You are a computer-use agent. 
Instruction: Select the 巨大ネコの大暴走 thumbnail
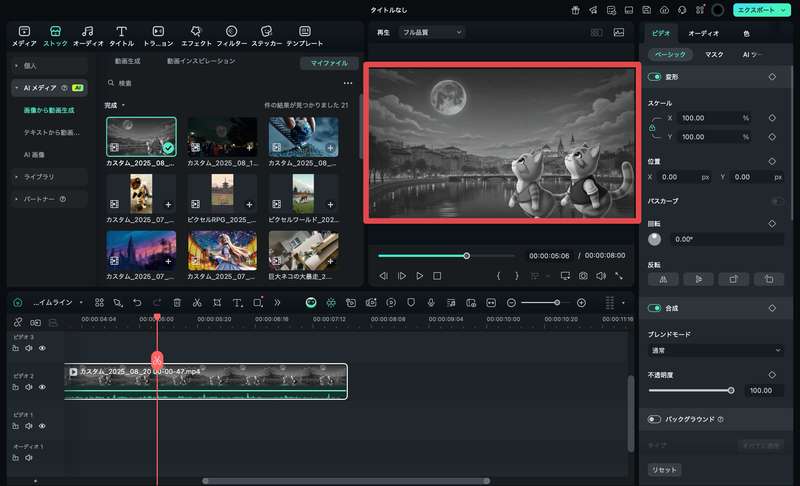[304, 250]
